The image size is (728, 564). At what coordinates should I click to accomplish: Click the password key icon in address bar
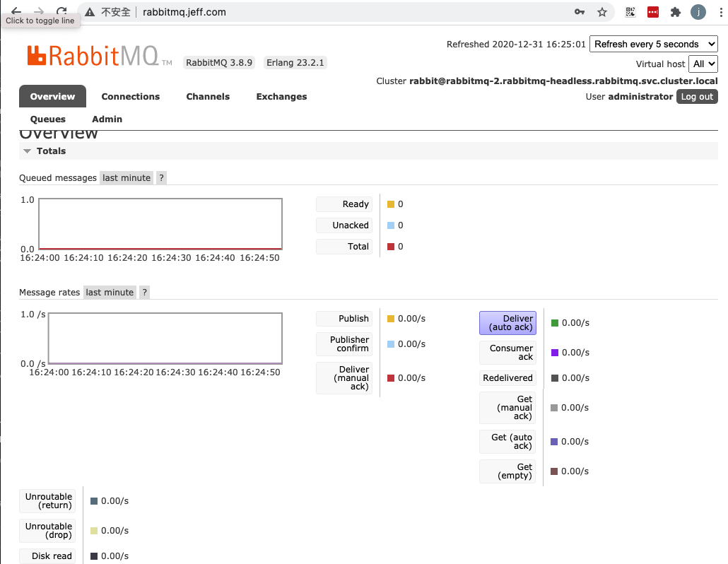tap(580, 11)
